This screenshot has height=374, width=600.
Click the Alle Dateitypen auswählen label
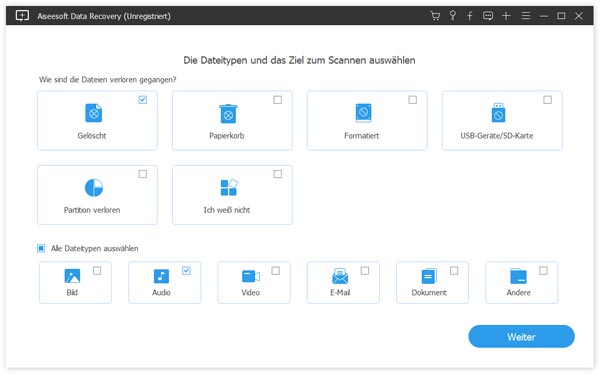95,248
